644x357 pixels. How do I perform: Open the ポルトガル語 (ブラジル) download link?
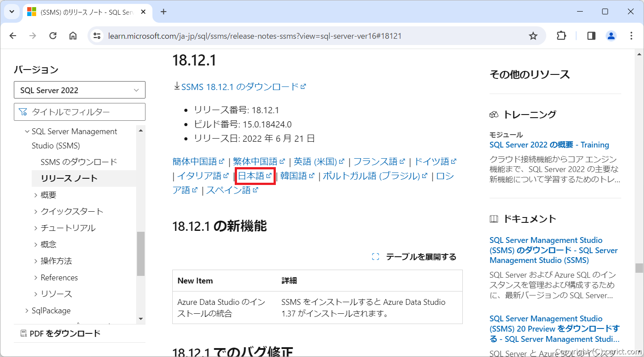[x=375, y=176]
